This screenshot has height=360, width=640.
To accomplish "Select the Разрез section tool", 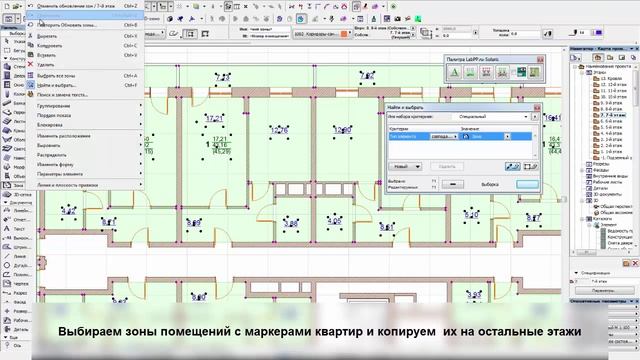I will (x=16, y=293).
